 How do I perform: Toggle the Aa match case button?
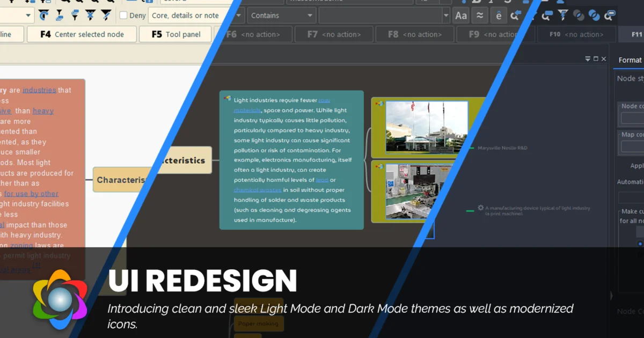click(461, 16)
